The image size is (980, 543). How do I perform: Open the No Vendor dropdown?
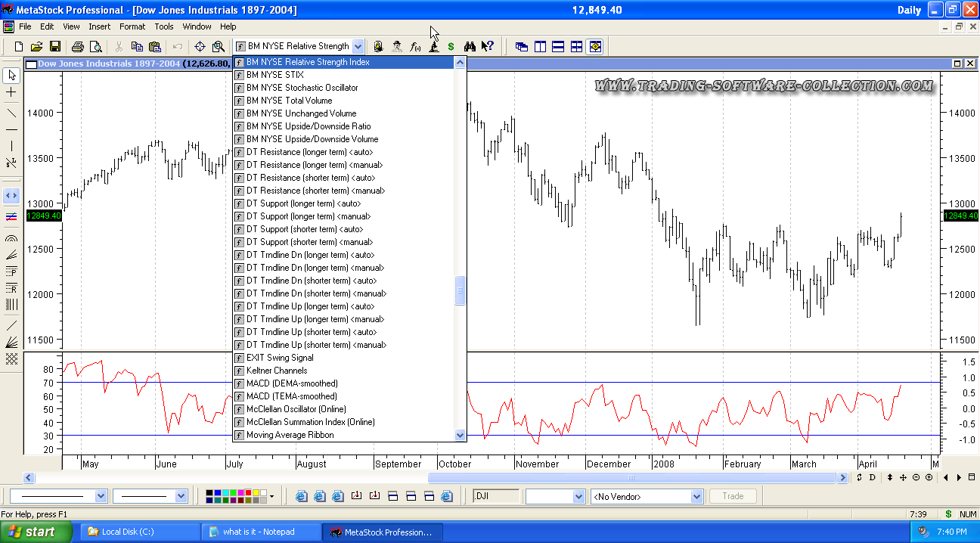[x=696, y=497]
